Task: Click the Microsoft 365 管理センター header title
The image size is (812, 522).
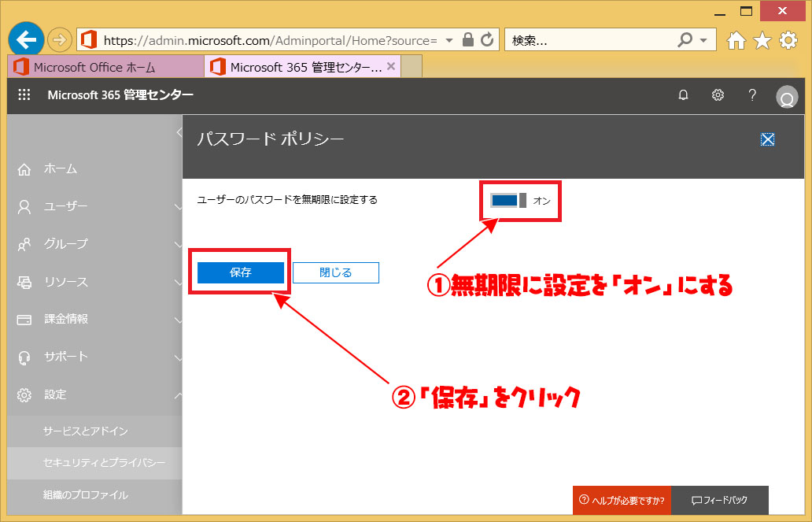Action: click(x=120, y=94)
